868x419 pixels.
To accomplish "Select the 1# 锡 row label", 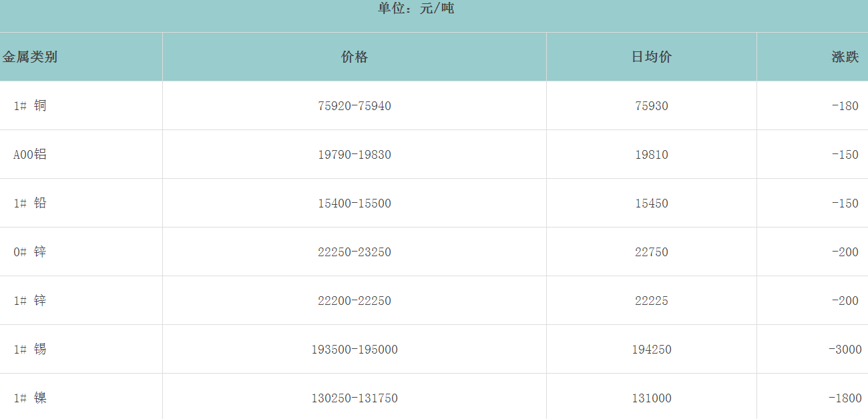I will pos(30,349).
